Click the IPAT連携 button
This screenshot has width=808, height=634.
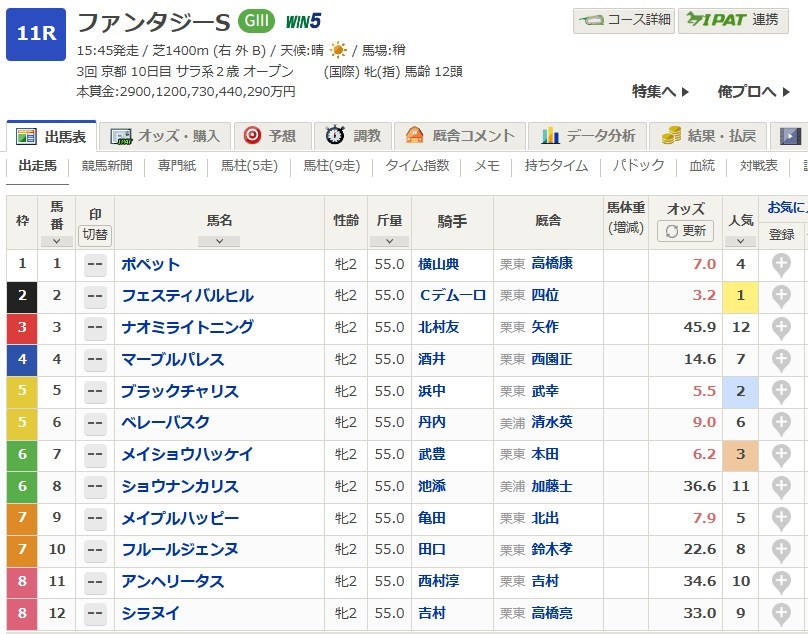coord(732,20)
